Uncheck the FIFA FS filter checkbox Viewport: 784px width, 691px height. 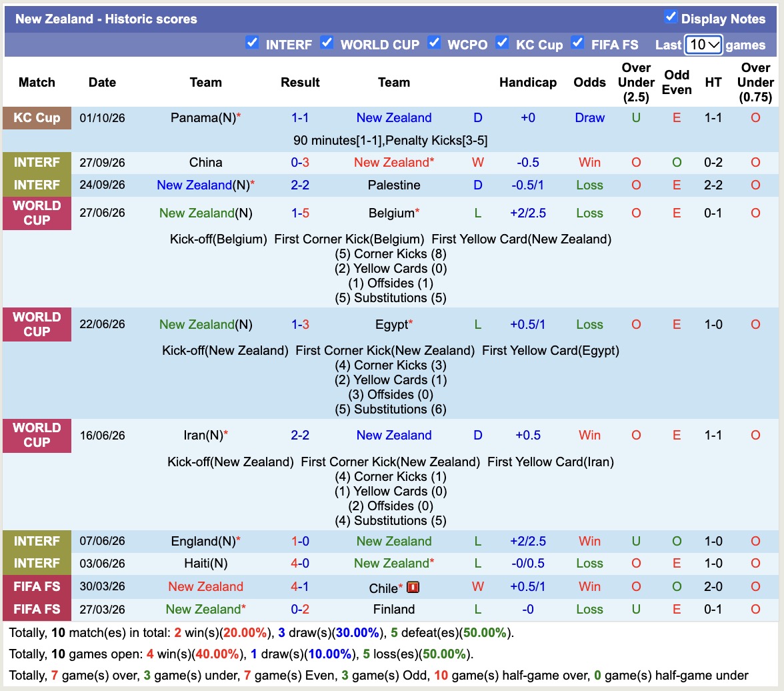(577, 43)
